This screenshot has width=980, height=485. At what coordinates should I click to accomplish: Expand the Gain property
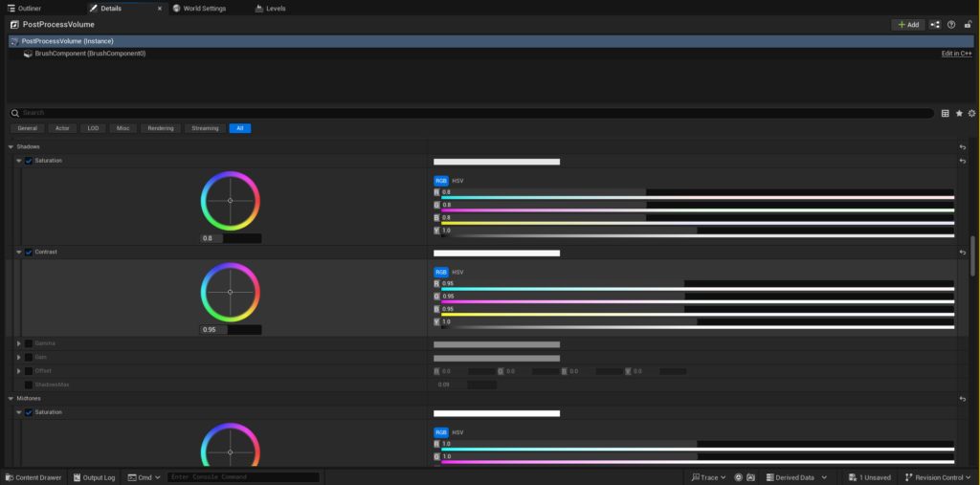(x=19, y=358)
